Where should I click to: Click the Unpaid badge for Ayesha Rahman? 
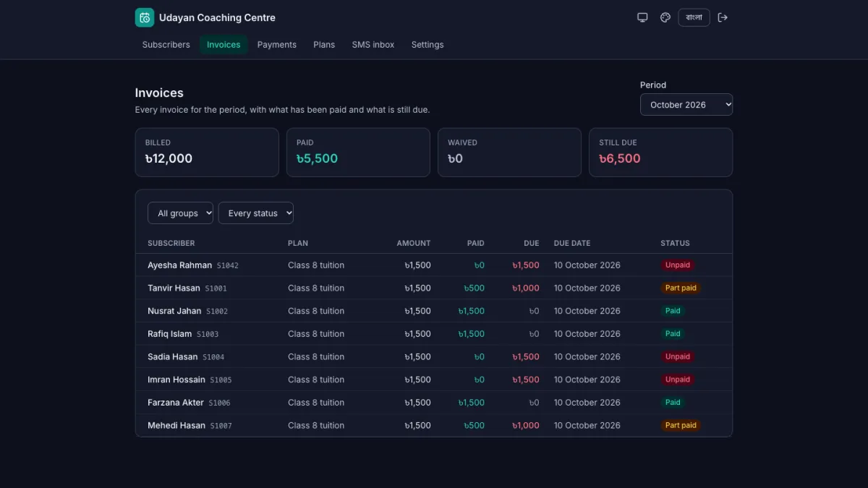click(678, 265)
